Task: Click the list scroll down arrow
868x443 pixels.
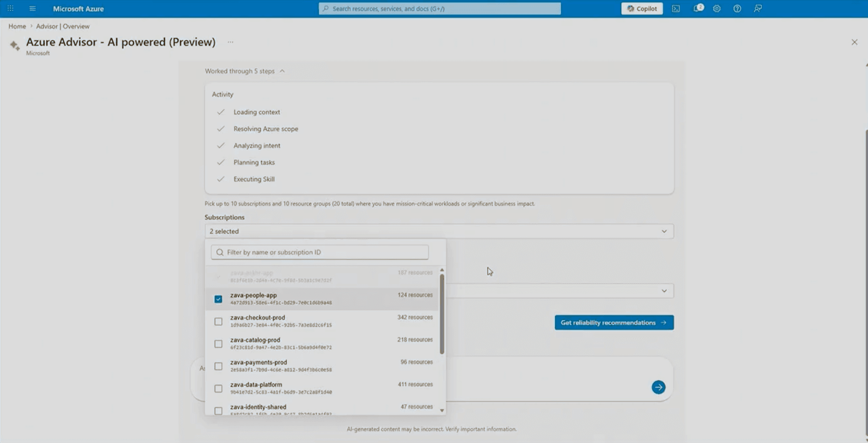Action: (x=442, y=411)
